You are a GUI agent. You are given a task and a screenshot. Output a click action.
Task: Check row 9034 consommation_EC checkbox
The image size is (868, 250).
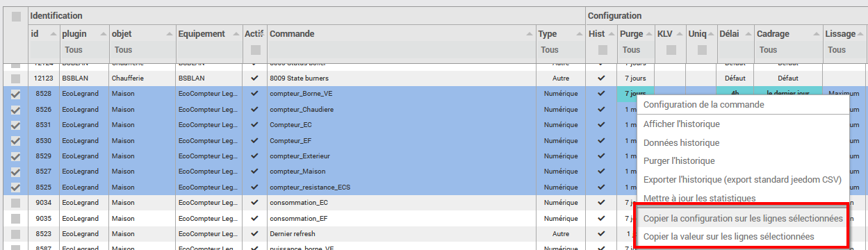coord(16,203)
